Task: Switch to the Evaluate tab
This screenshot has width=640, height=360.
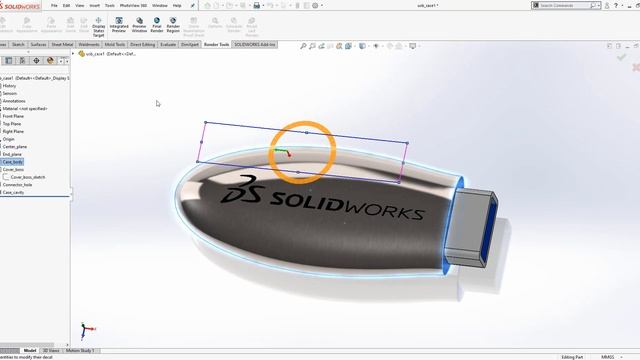Action: (168, 44)
